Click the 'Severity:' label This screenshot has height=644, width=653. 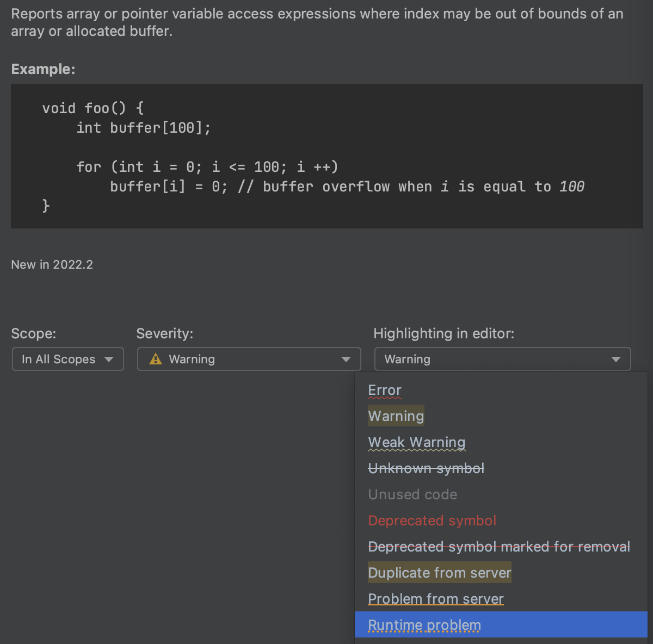(x=165, y=333)
